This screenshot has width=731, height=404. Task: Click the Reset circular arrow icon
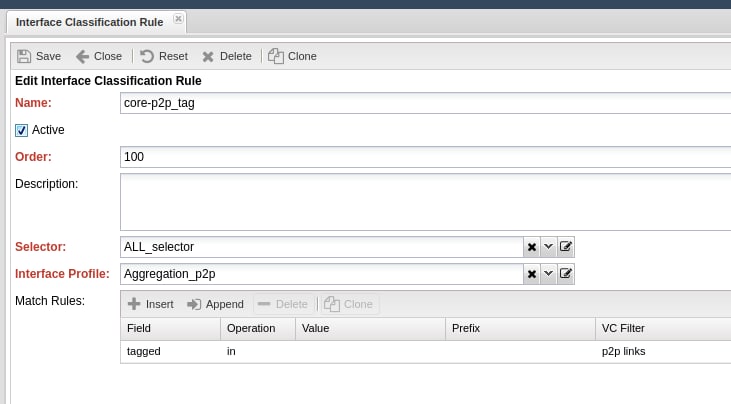tap(147, 56)
